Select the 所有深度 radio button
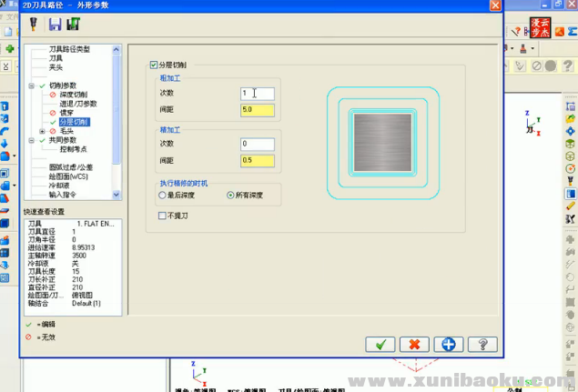578x392 pixels. (230, 195)
